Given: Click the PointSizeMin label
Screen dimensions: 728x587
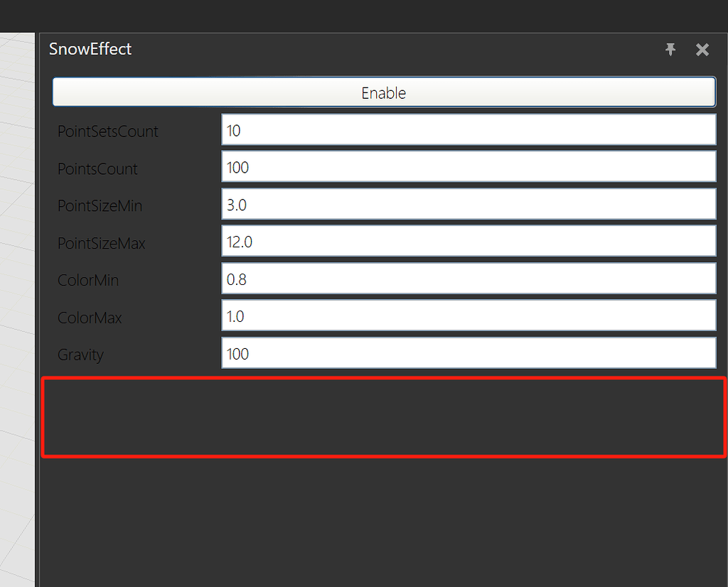Looking at the screenshot, I should click(99, 206).
